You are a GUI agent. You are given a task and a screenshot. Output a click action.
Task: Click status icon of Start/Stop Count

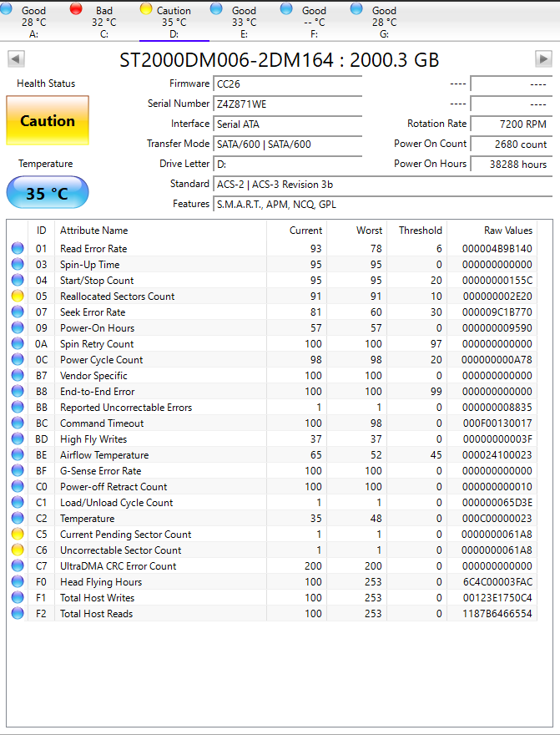pos(18,281)
